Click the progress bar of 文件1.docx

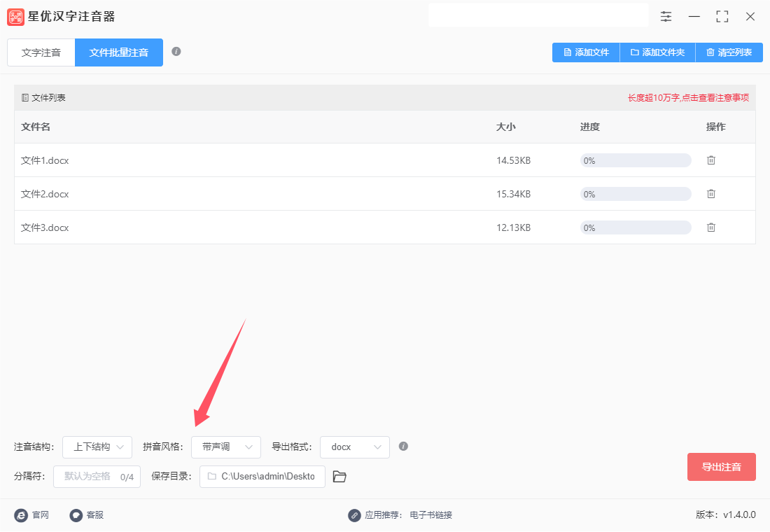coord(636,160)
